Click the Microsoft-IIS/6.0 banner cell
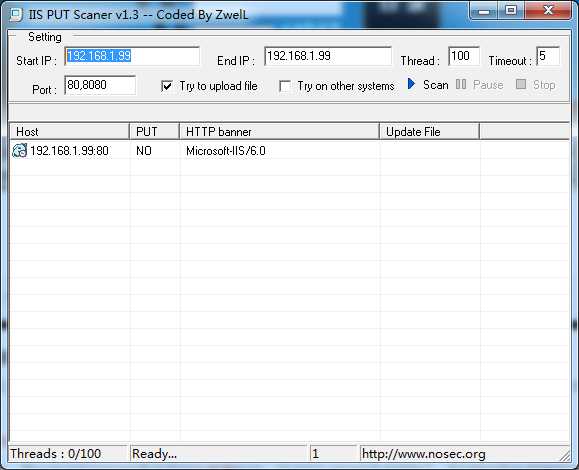Viewport: 579px width, 470px height. pos(226,151)
